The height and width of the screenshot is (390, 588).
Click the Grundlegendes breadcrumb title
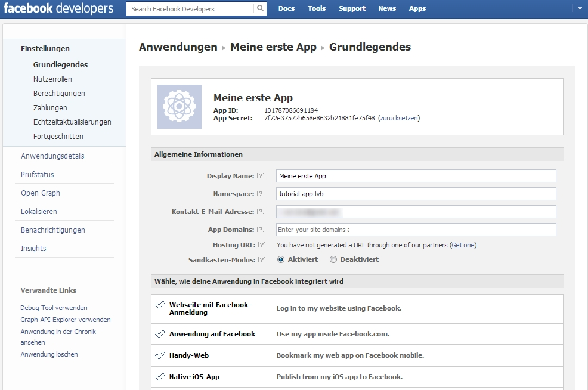(370, 47)
